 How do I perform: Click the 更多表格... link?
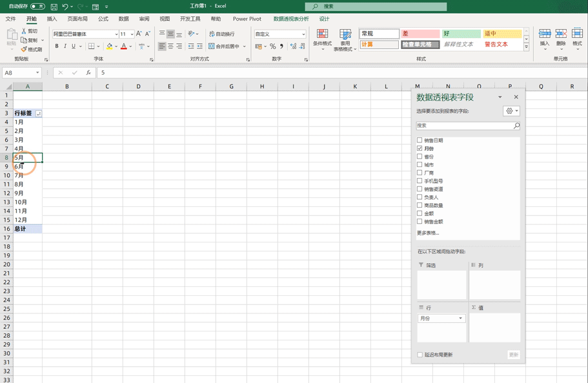click(427, 233)
